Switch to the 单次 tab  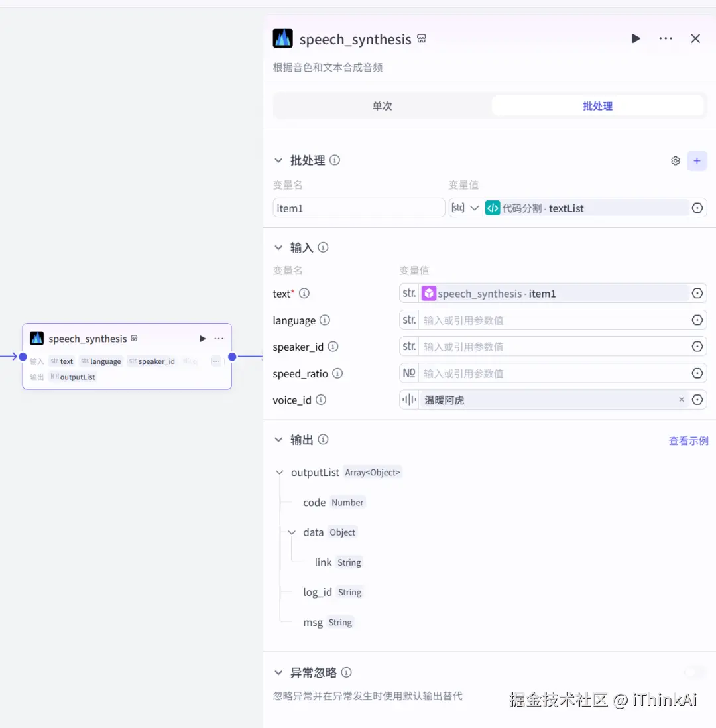pos(382,105)
